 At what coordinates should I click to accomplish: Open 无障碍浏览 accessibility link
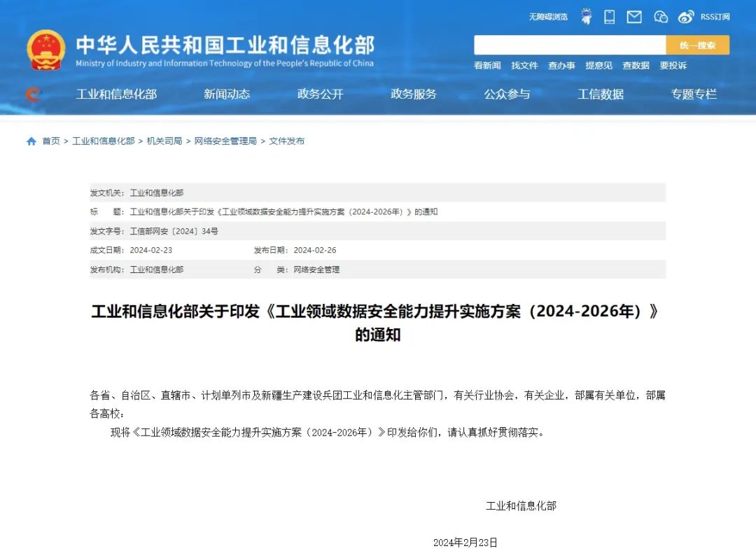(548, 17)
